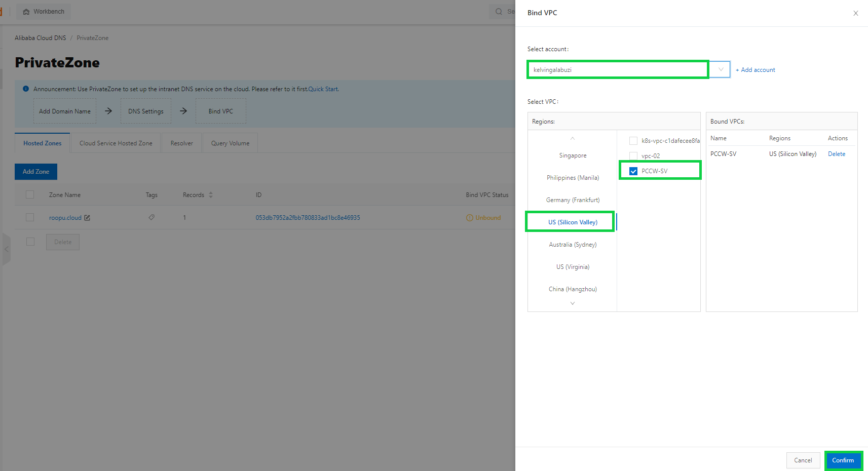Select the China (Hangzhou) region
Viewport: 868px width, 471px height.
[573, 289]
